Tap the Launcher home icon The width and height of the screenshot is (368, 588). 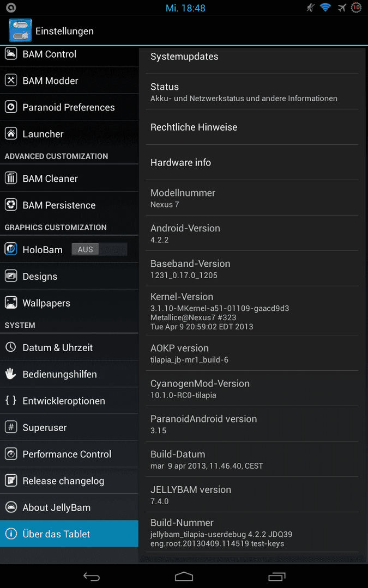[x=11, y=133]
